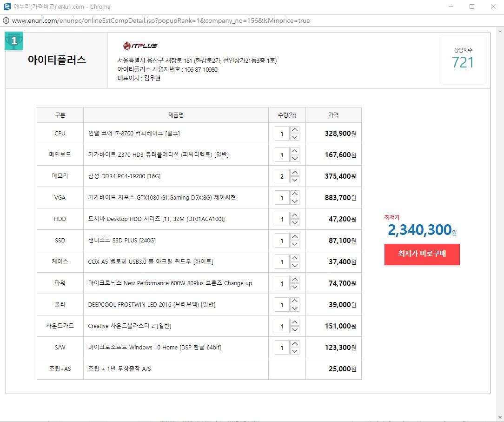504x422 pixels.
Task: Increase 메모리 quantity with up arrow
Action: [295, 173]
